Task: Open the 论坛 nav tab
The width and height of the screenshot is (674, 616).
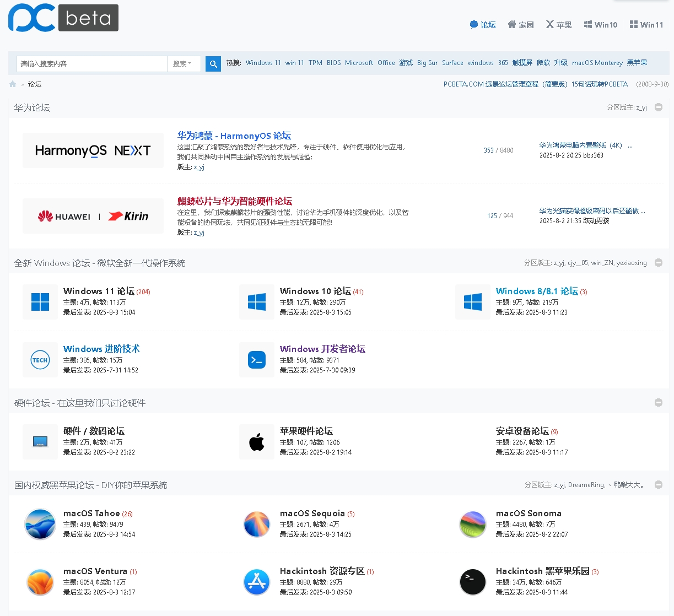Action: click(483, 25)
